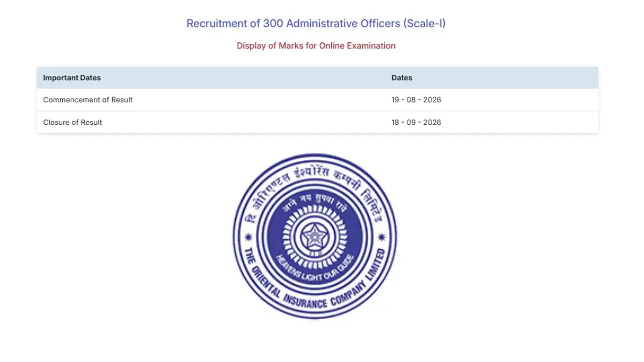This screenshot has width=644, height=362.
Task: Select heading 'Recruitment of 300 Administrative Officers (Scale-I)'
Action: (x=316, y=24)
